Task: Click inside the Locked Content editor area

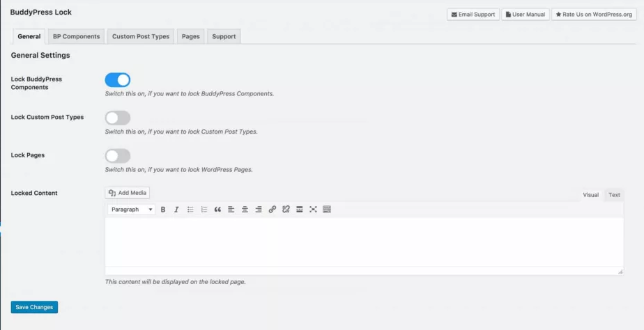Action: coord(362,242)
